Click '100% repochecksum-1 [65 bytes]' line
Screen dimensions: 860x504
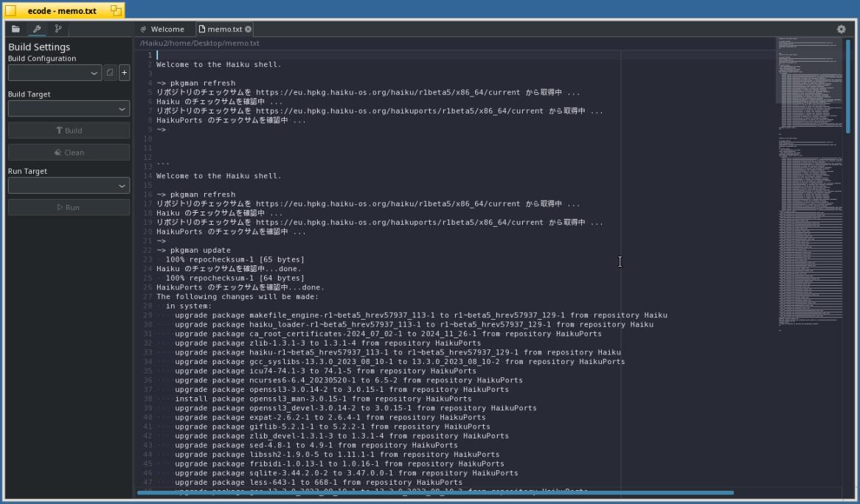click(x=235, y=259)
